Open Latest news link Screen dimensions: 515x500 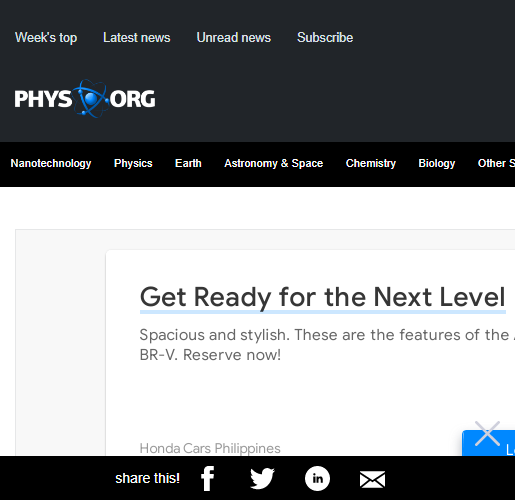[137, 37]
